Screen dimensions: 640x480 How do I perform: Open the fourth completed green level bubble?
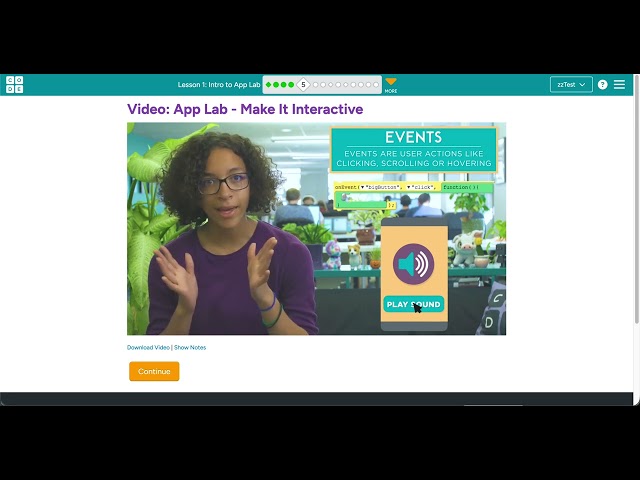(x=291, y=85)
